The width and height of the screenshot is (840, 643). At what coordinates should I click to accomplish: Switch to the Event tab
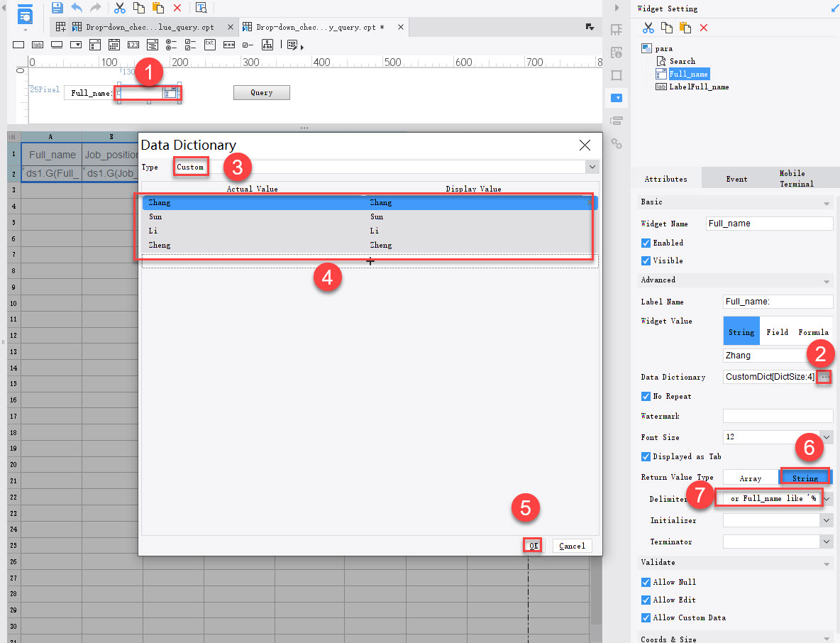click(738, 178)
